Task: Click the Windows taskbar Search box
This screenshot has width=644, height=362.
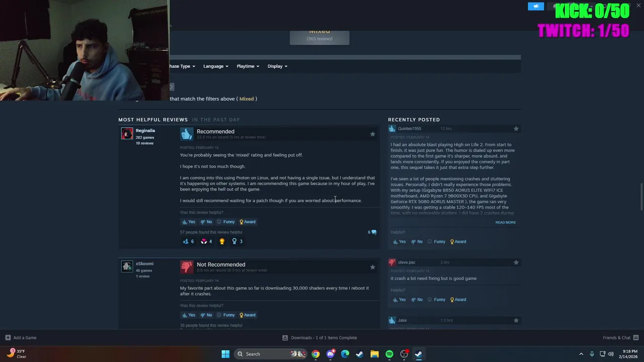Action: [x=272, y=354]
